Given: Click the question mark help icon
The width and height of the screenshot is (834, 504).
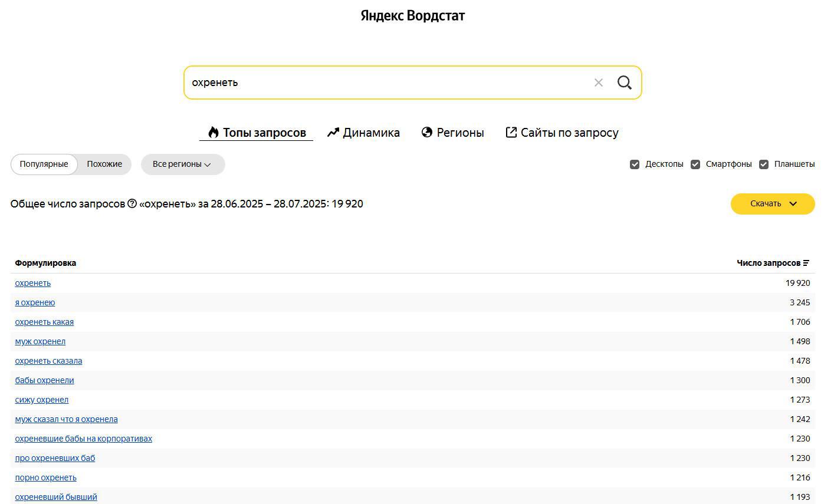Looking at the screenshot, I should click(132, 204).
